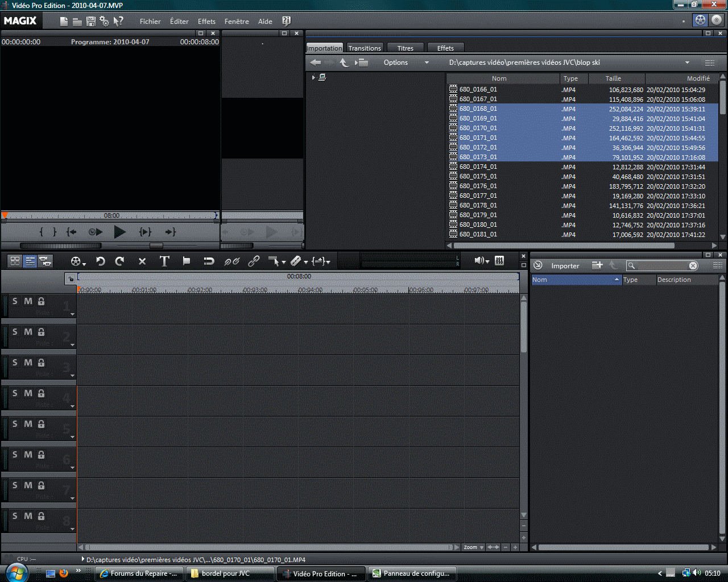Expand the computer tree node
The width and height of the screenshot is (728, 582).
(313, 77)
